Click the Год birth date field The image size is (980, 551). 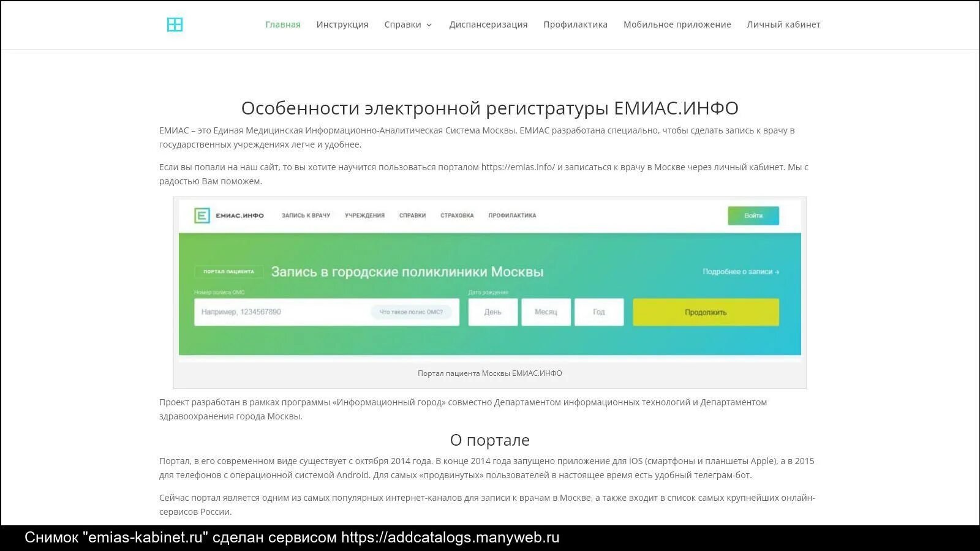[599, 312]
